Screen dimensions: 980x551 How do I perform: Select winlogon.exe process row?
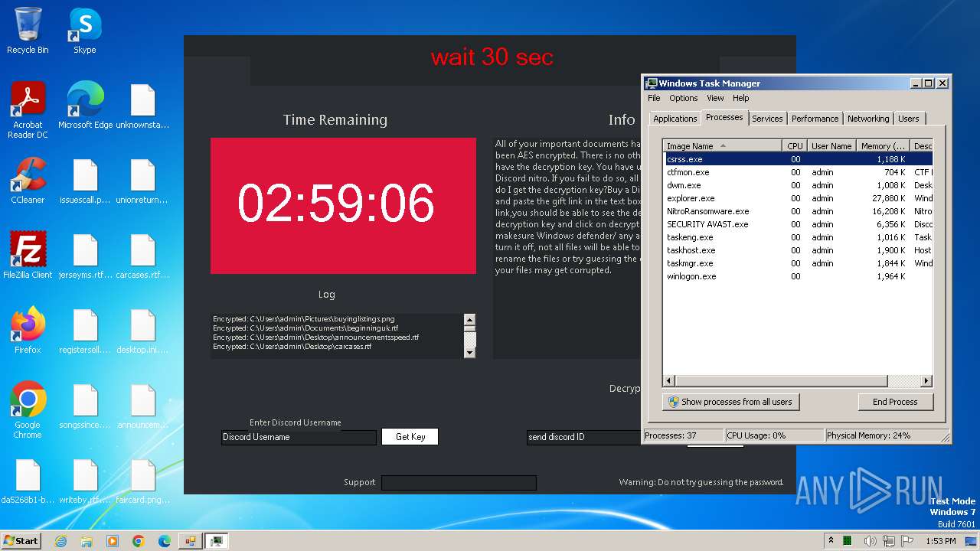(798, 276)
